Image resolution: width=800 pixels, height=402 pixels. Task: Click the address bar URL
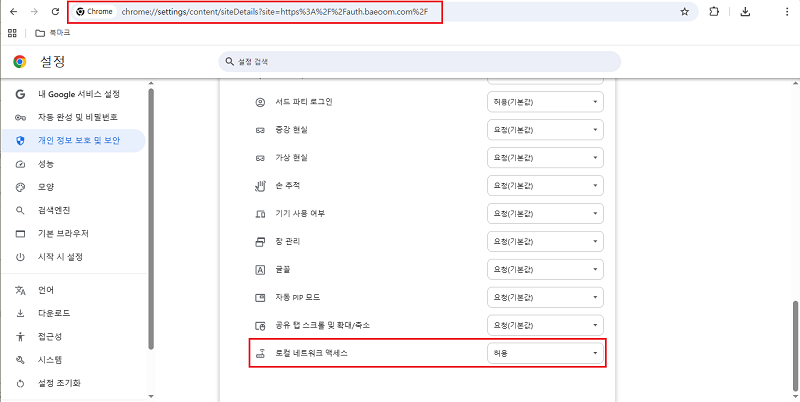[x=300, y=12]
